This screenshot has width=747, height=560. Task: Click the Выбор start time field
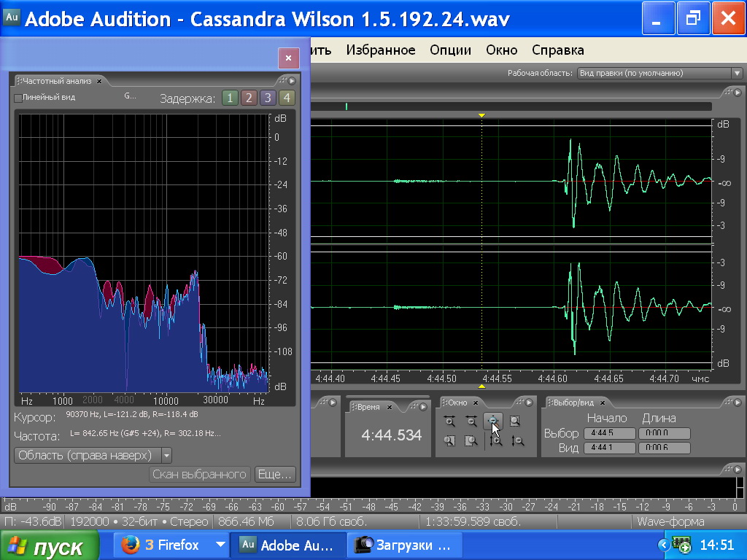click(x=610, y=433)
